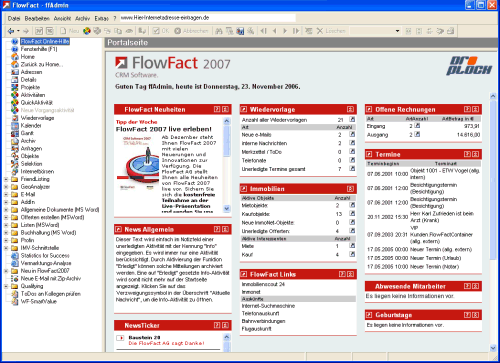Open the Bearbeiten menu
500x363 pixels.
click(37, 18)
